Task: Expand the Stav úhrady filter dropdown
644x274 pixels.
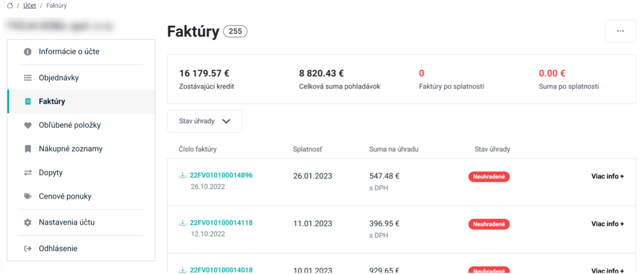Action: [204, 121]
